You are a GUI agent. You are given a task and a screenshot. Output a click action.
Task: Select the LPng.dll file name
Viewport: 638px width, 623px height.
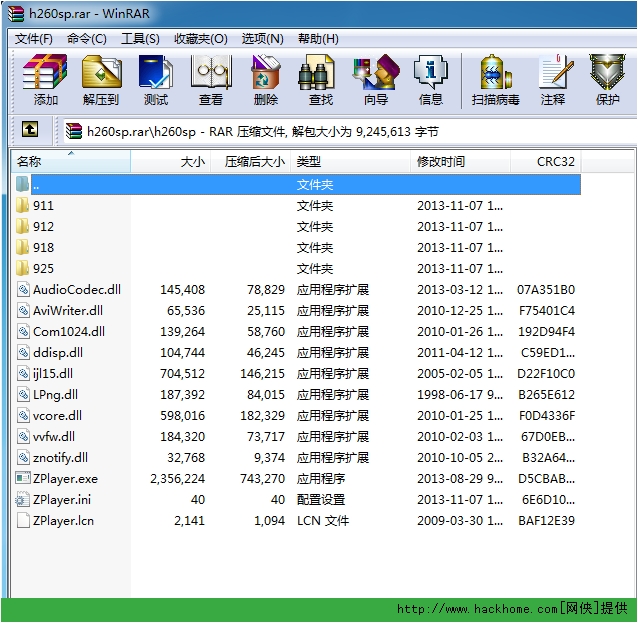pos(55,394)
